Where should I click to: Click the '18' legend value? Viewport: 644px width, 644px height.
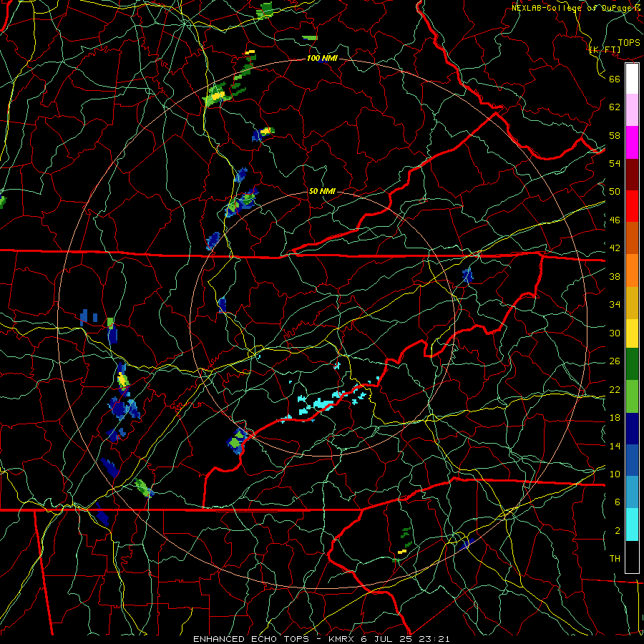click(x=615, y=418)
